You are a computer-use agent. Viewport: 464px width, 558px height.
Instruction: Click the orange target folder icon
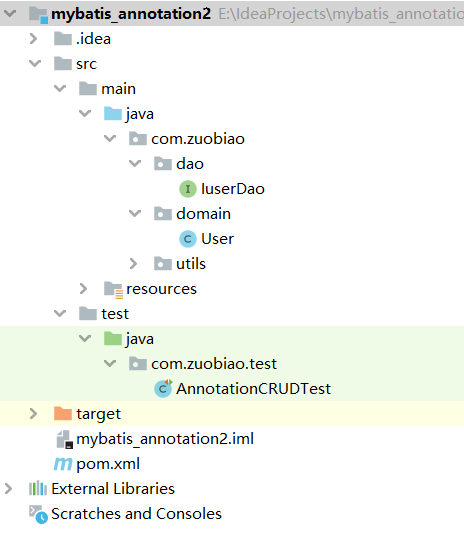[63, 414]
